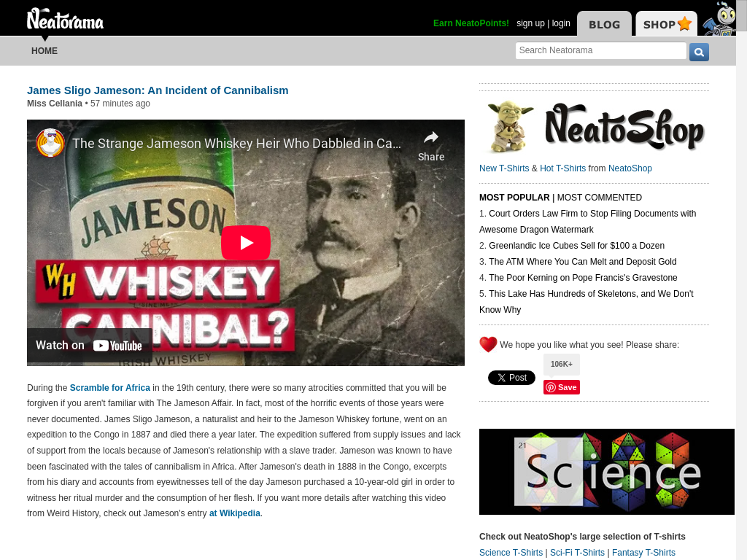Open the at Wikipedia link
The height and width of the screenshot is (560, 747).
click(235, 513)
